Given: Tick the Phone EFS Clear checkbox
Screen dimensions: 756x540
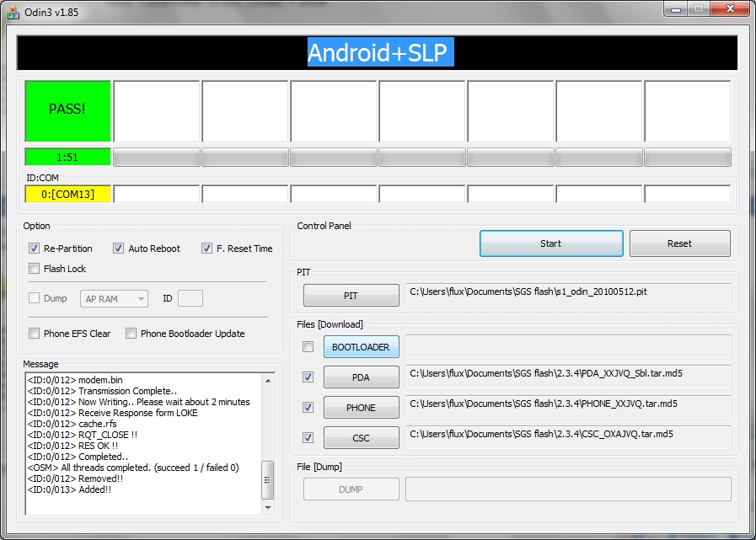Looking at the screenshot, I should pos(34,333).
